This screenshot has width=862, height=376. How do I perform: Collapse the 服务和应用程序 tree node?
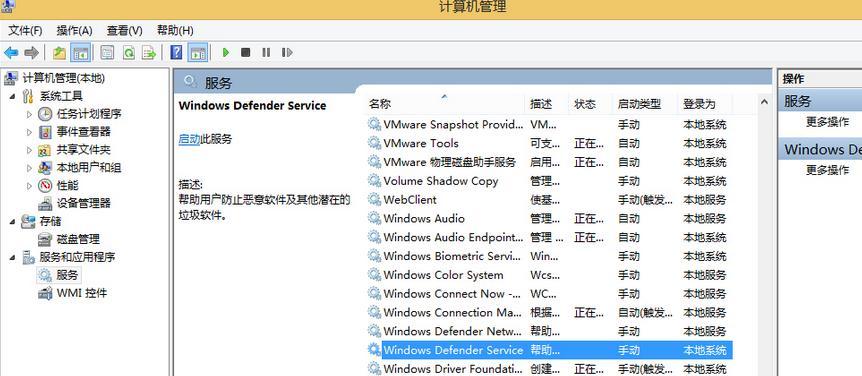pyautogui.click(x=13, y=257)
